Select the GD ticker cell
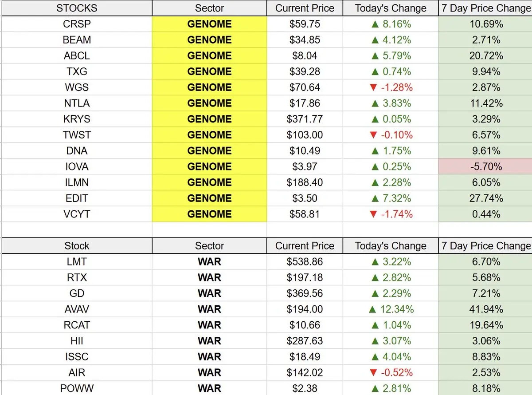 (x=77, y=293)
